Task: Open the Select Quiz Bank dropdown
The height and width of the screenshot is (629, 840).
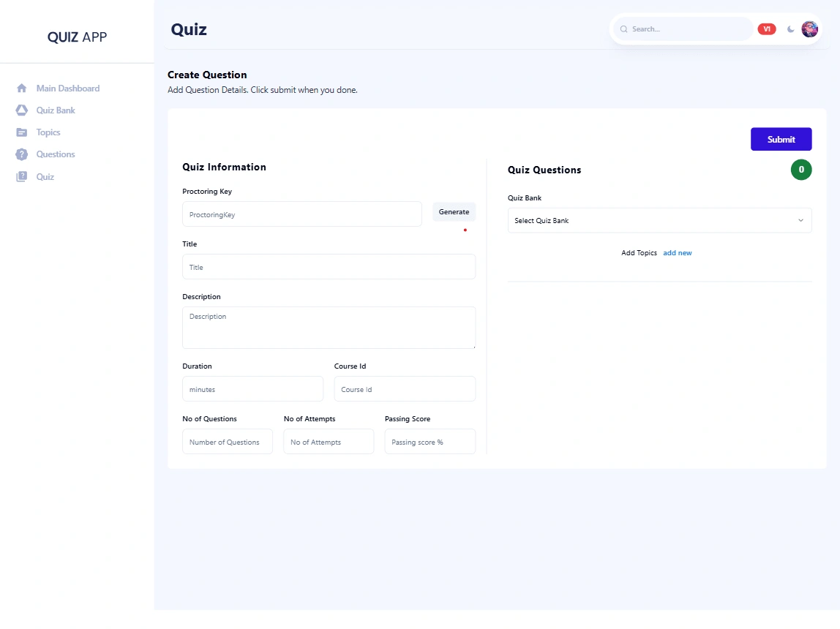Action: tap(660, 221)
